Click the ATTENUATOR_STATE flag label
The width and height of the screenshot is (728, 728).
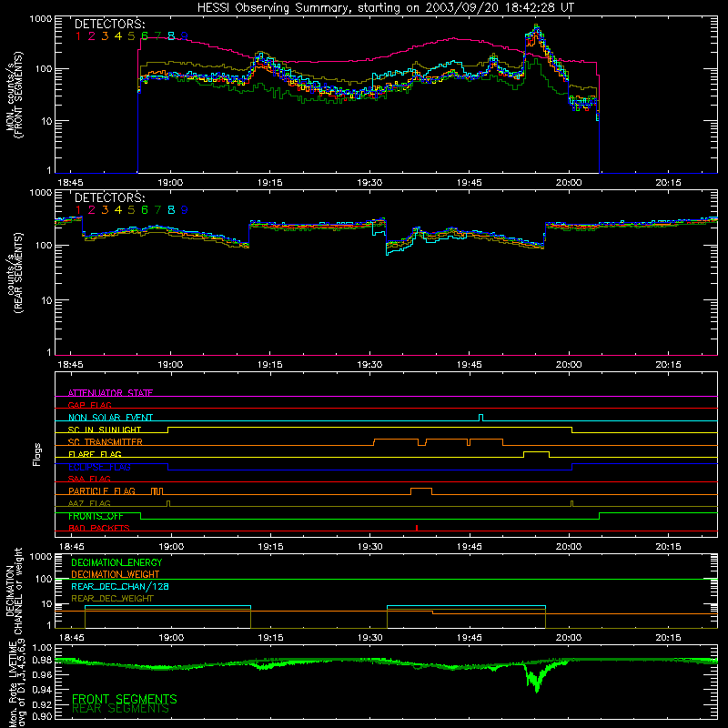pyautogui.click(x=110, y=393)
